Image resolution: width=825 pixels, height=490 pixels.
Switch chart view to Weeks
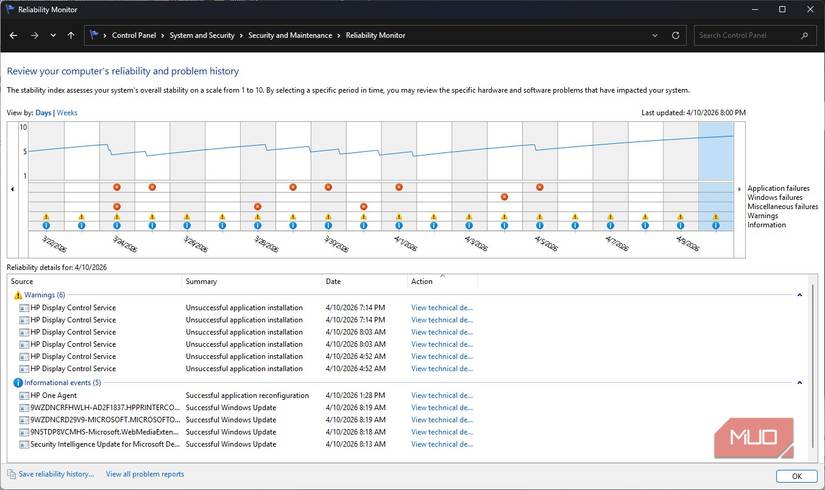[67, 113]
